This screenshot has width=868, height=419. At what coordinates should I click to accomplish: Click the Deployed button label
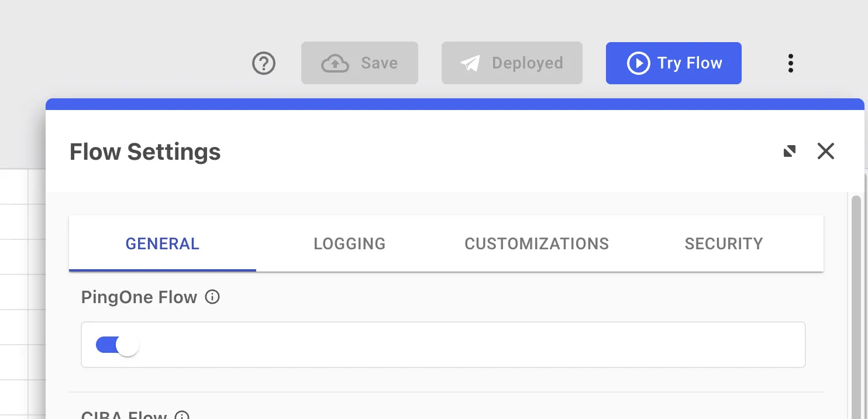point(528,63)
